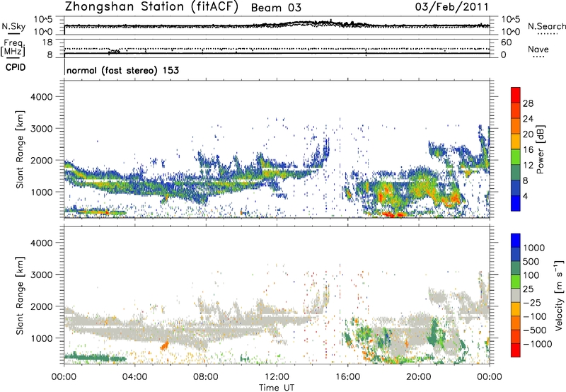
Task: Click the gray band of Velocity colorbar
Action: tap(516, 295)
